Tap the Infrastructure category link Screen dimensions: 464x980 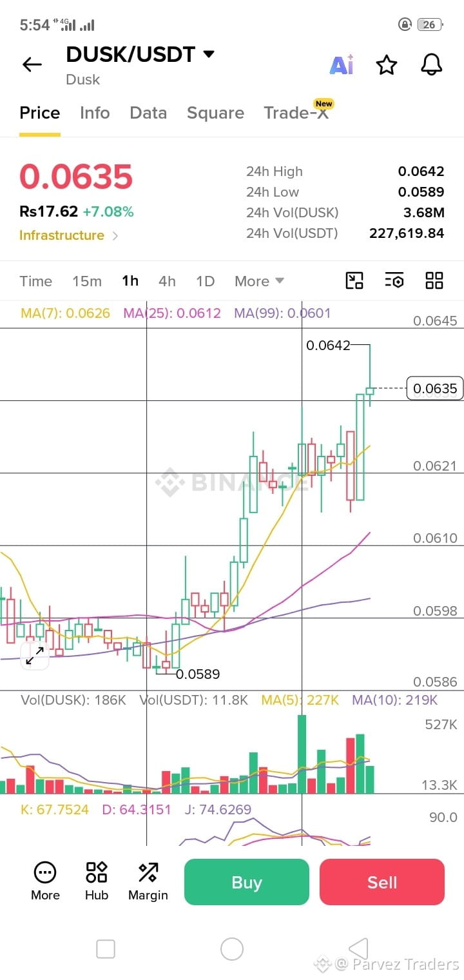tap(62, 235)
